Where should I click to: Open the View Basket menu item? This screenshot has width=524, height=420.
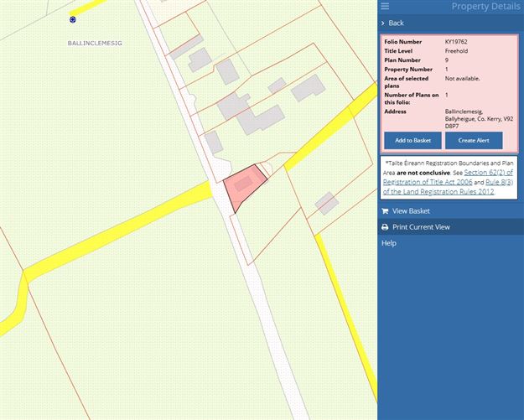(x=410, y=211)
